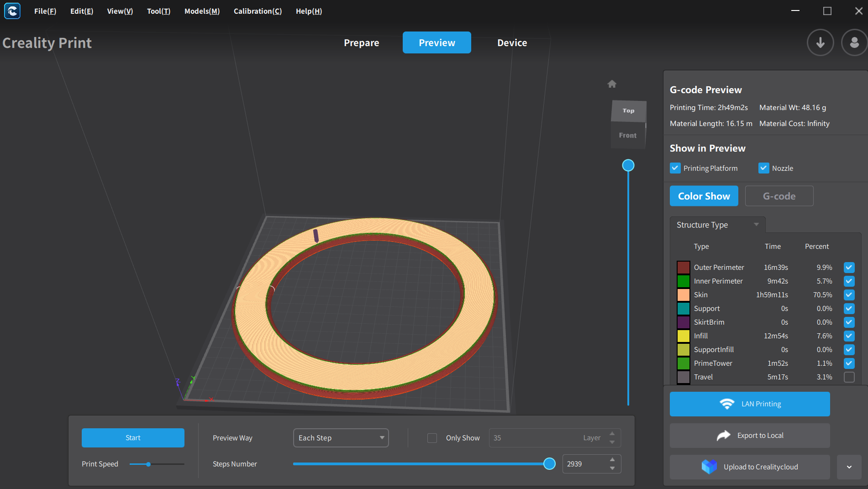This screenshot has width=868, height=489.
Task: Click the Outer Perimeter color swatch
Action: [684, 268]
